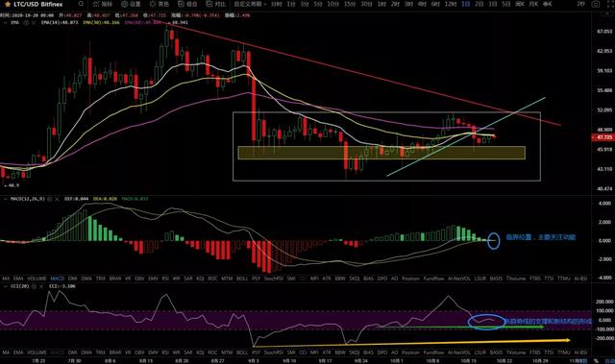This screenshot has height=364, width=615.
Task: Choose highlighted CCI in the indicator row above the date axis
Action: click(x=303, y=352)
